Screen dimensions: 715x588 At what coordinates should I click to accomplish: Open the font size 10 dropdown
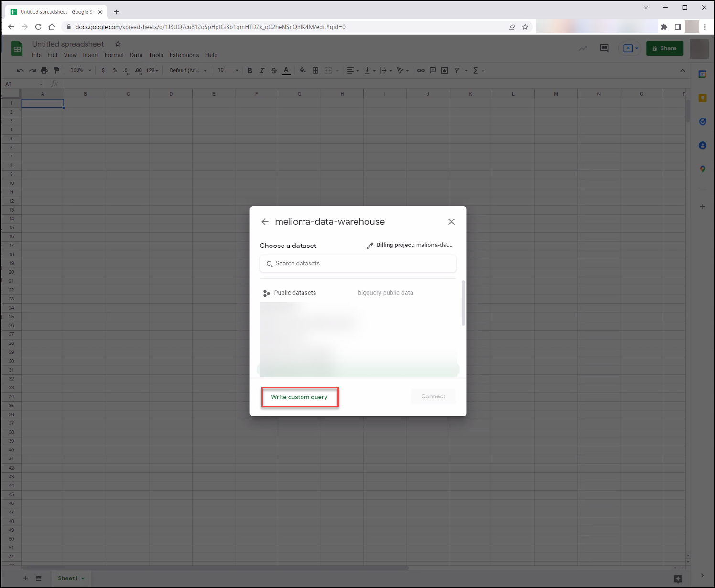(x=228, y=70)
